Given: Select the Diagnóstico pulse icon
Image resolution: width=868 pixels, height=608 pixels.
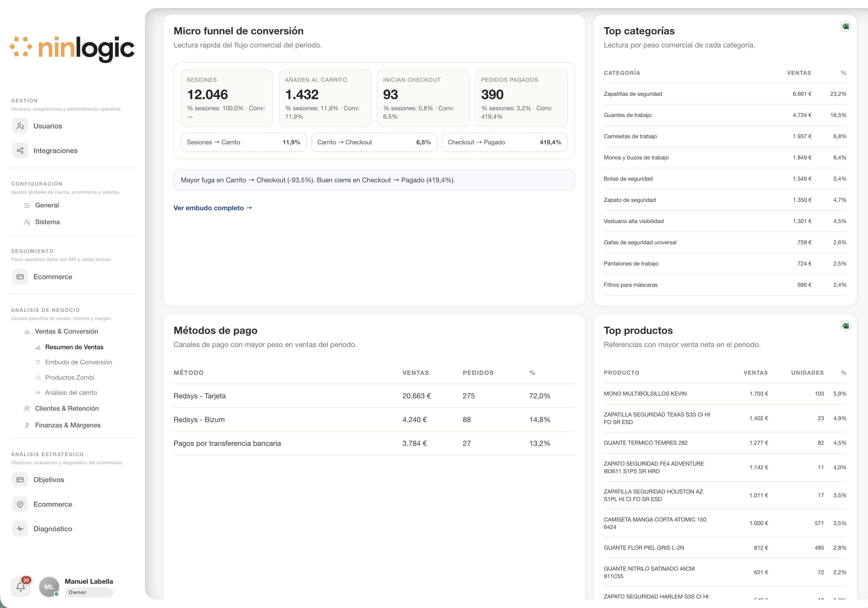Looking at the screenshot, I should 20,529.
